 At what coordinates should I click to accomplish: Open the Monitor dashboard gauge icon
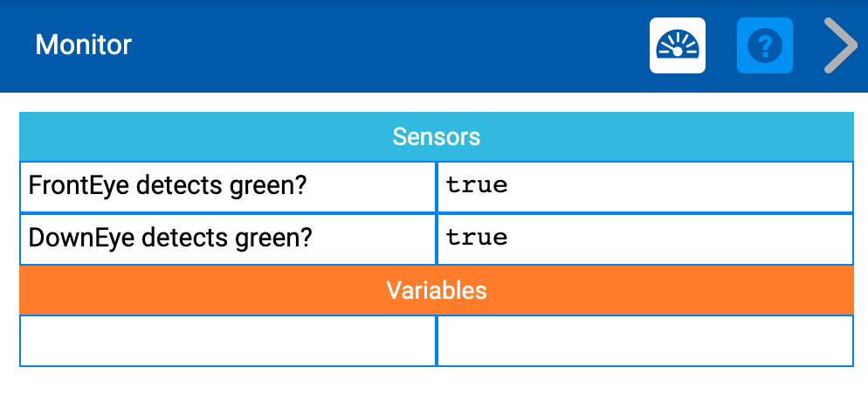677,45
